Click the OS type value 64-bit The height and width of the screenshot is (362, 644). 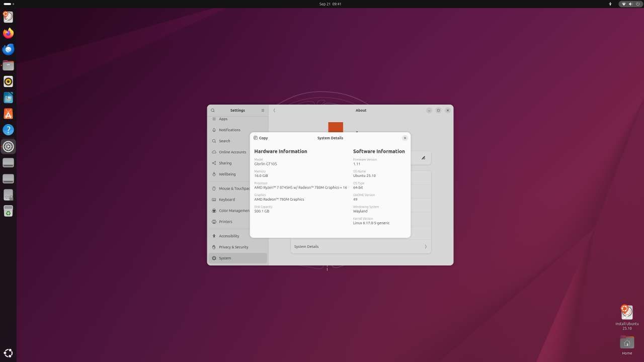click(x=358, y=188)
